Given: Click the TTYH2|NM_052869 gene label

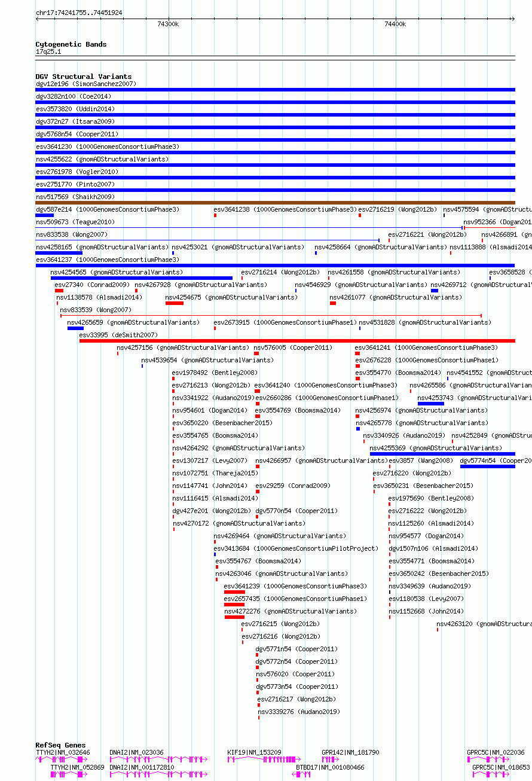Looking at the screenshot, I should tap(77, 767).
